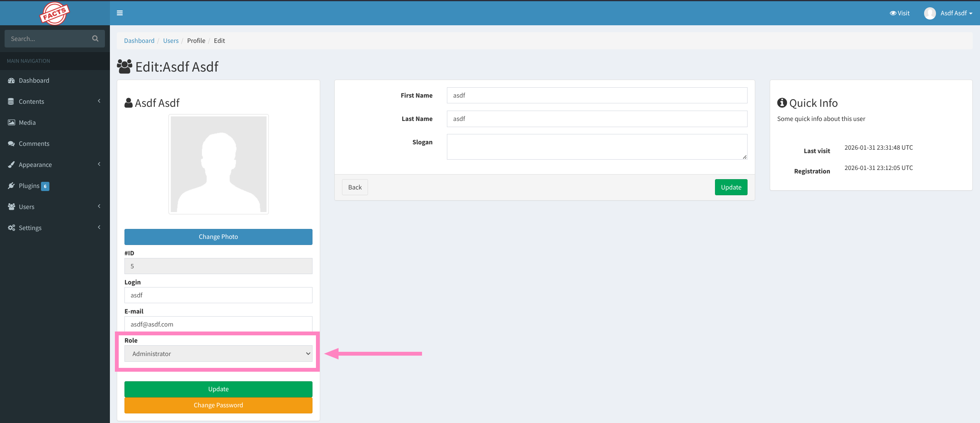Click the profile photo placeholder thumbnail

pos(218,164)
